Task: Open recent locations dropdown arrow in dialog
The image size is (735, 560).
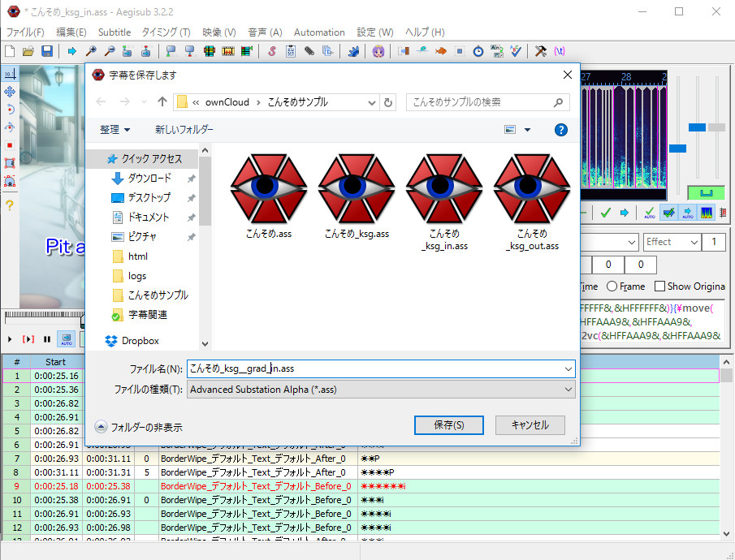Action: (x=144, y=102)
